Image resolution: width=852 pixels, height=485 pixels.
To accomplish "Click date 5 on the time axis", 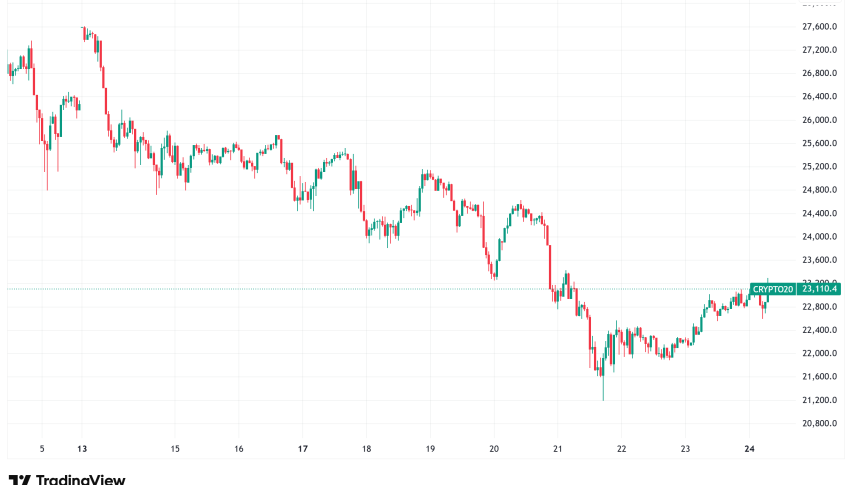I will click(41, 449).
